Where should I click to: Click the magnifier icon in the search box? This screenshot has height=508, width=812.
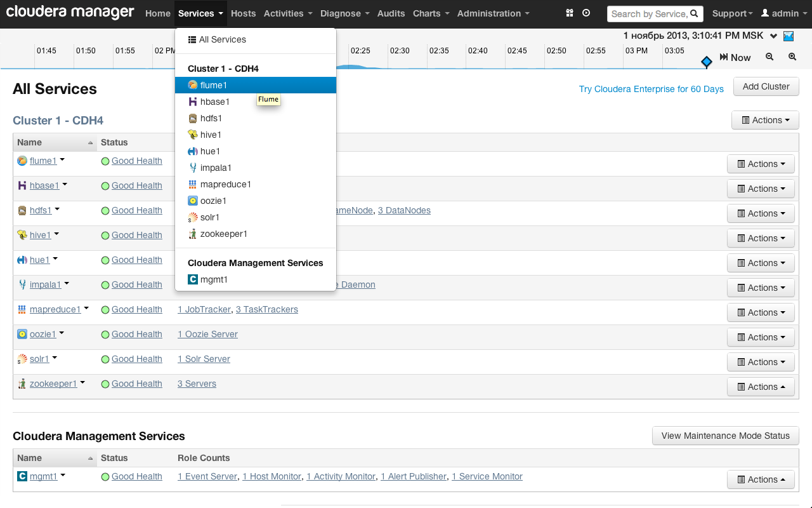(x=694, y=13)
